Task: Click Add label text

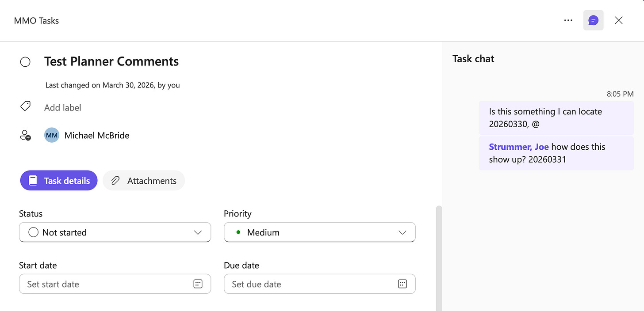Action: (x=63, y=108)
